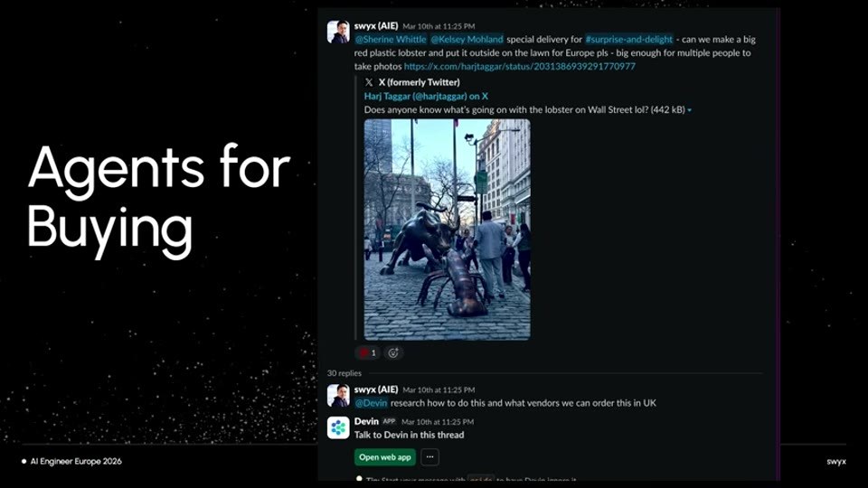Click the APP badge beside Devin's name
868x488 pixels.
point(389,421)
